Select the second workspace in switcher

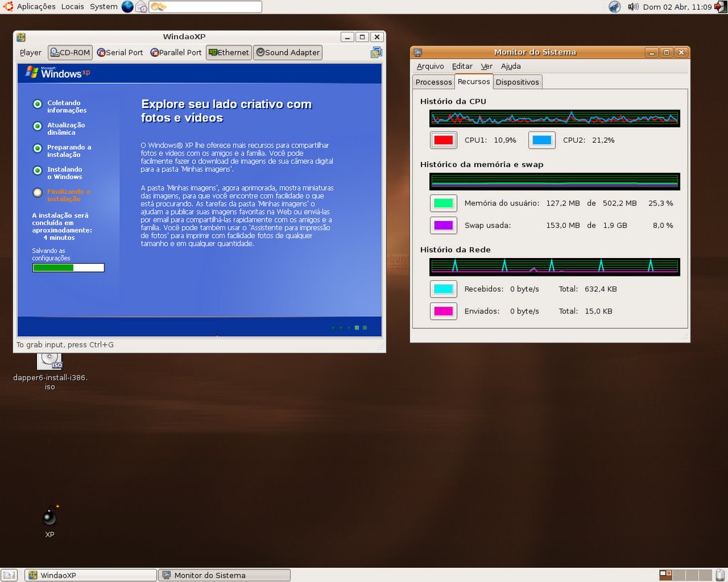point(679,575)
